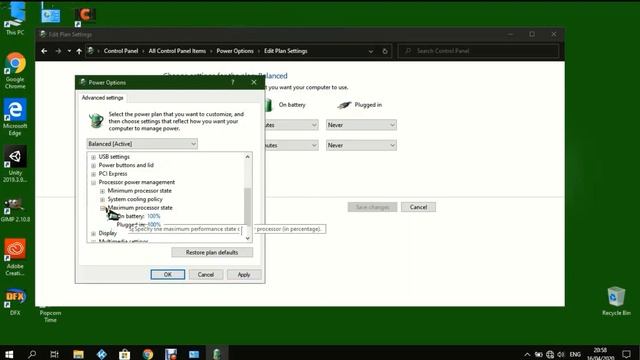This screenshot has height=360, width=640.
Task: Open Task View in taskbar
Action: click(54, 354)
